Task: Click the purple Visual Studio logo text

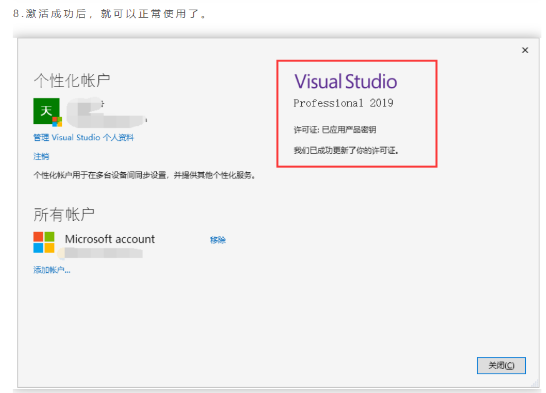Action: click(345, 81)
